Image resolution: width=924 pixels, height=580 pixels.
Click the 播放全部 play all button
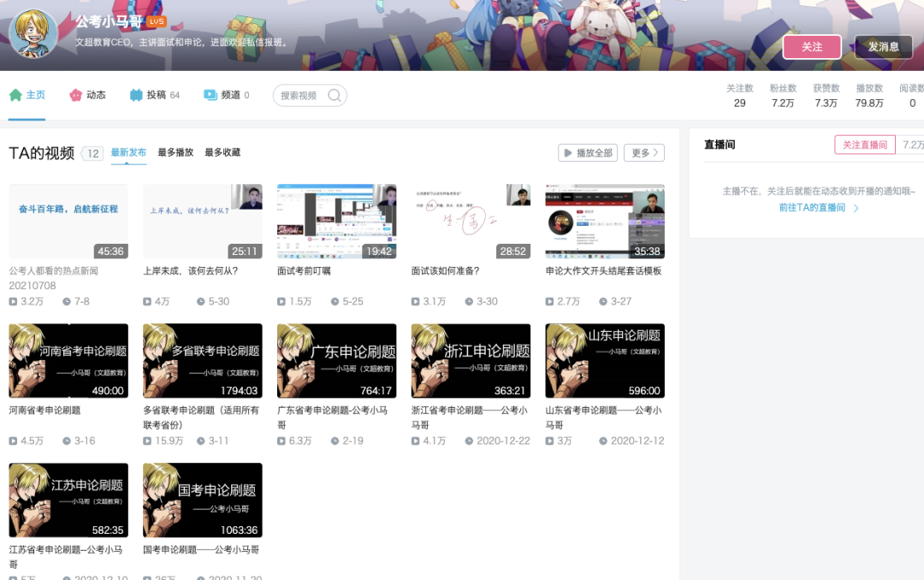coord(588,152)
